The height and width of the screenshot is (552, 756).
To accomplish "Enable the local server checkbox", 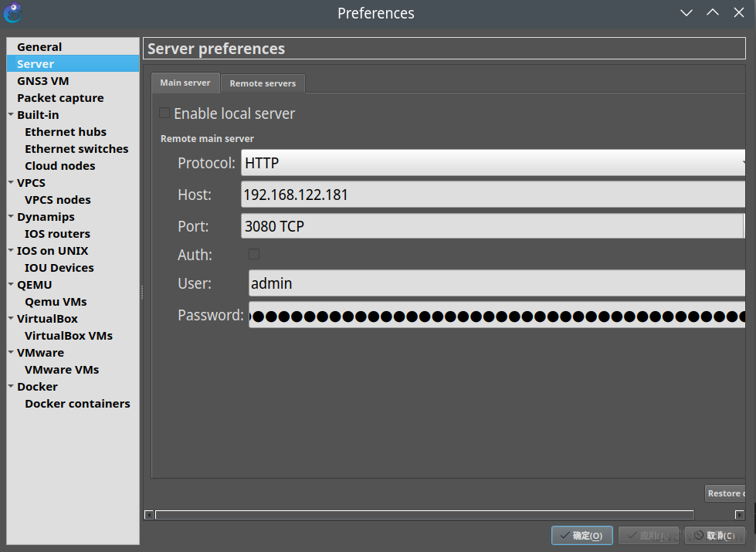I will [x=164, y=113].
